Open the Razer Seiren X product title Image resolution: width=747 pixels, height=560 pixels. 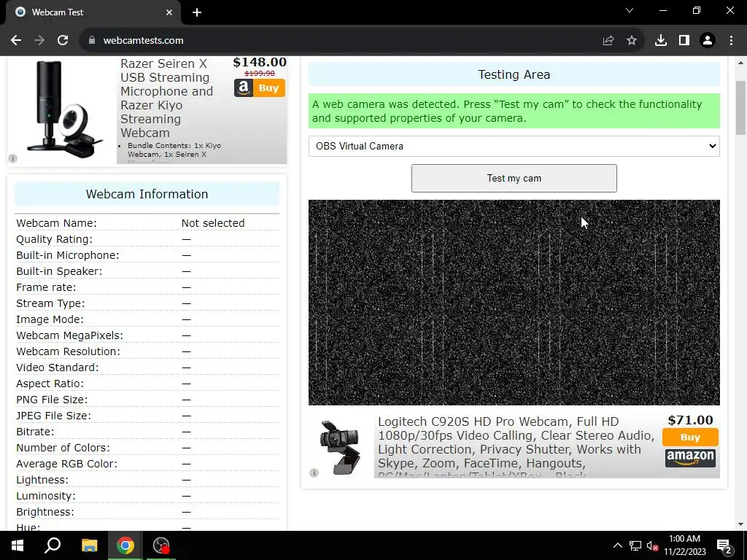(167, 98)
